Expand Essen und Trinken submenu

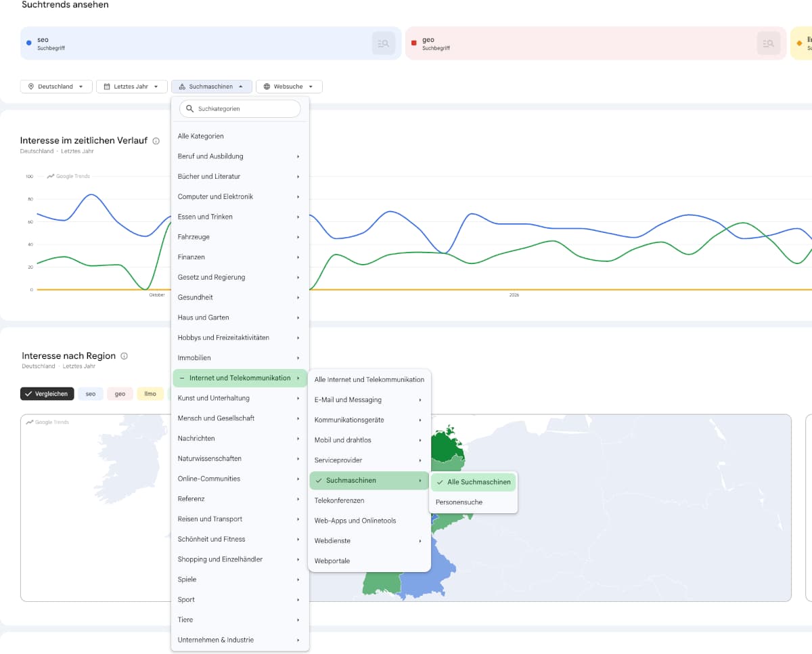pyautogui.click(x=240, y=217)
